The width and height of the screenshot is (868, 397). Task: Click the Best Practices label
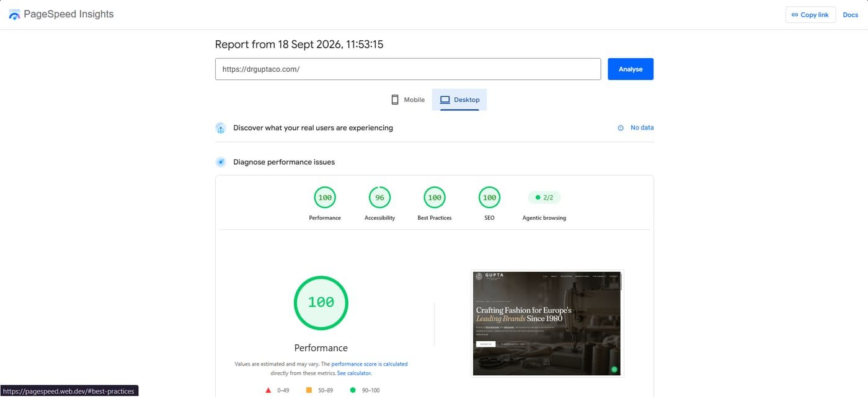(x=435, y=218)
